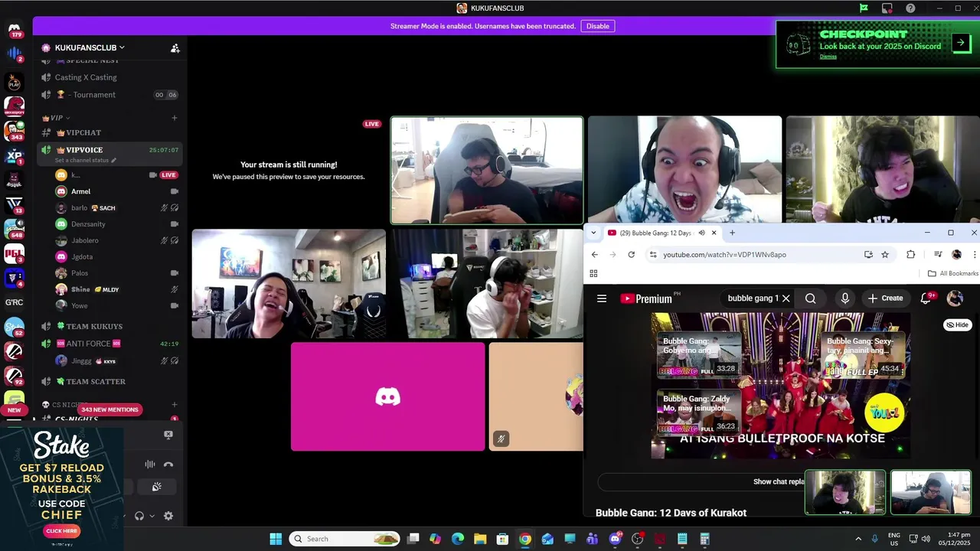The height and width of the screenshot is (551, 980).
Task: Disable Streamer Mode from the banner
Action: point(597,26)
